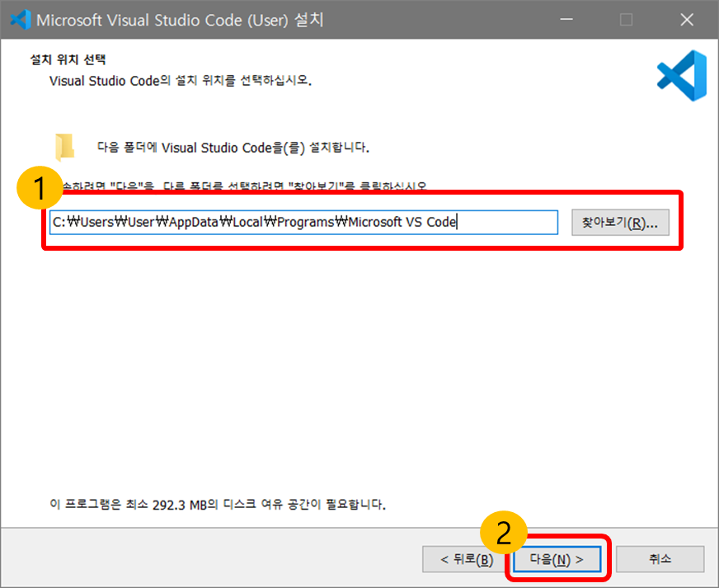
Task: Click the large VS Code logo
Action: point(682,76)
